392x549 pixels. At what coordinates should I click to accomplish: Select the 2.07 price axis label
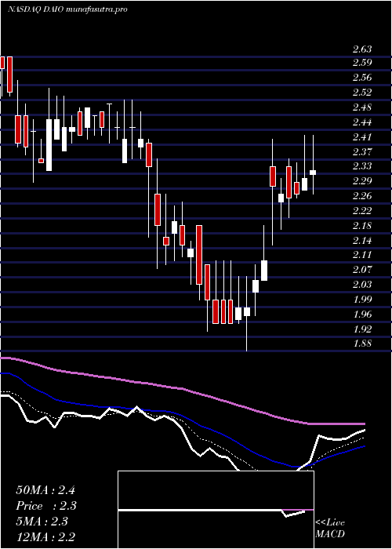coord(362,270)
